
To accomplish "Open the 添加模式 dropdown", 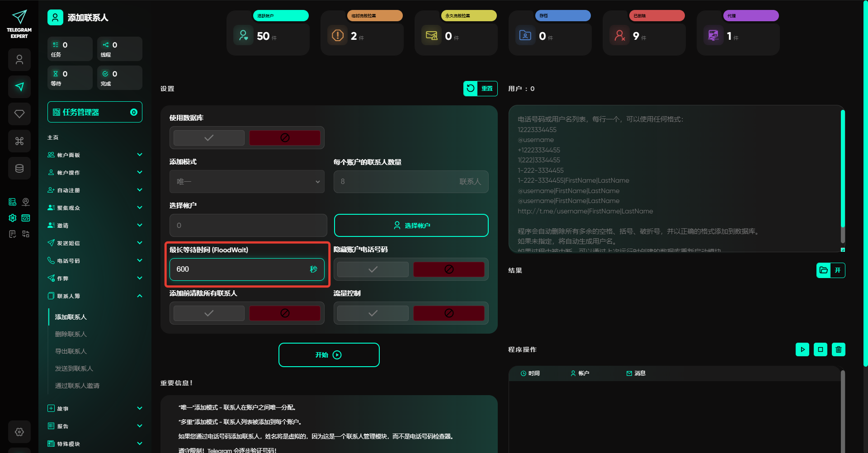I will [x=247, y=182].
